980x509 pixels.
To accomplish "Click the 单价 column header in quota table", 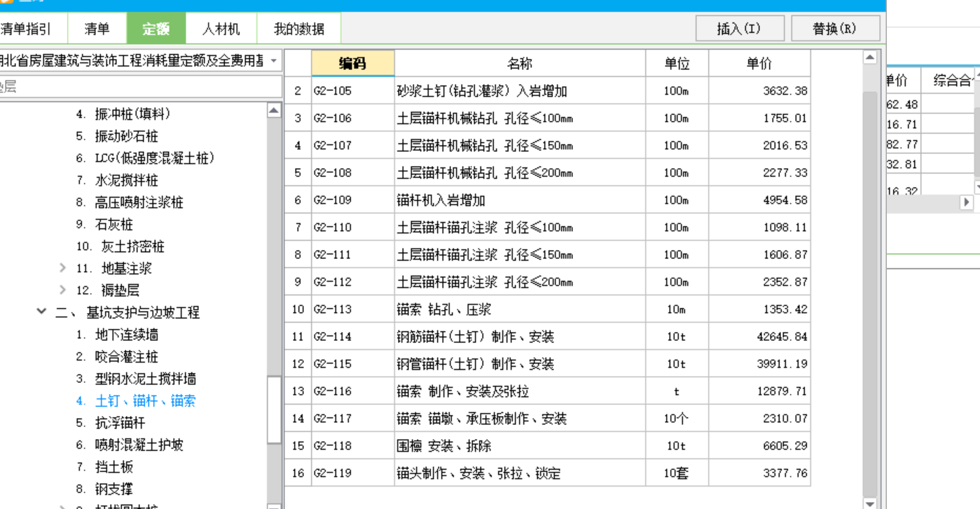I will click(759, 63).
